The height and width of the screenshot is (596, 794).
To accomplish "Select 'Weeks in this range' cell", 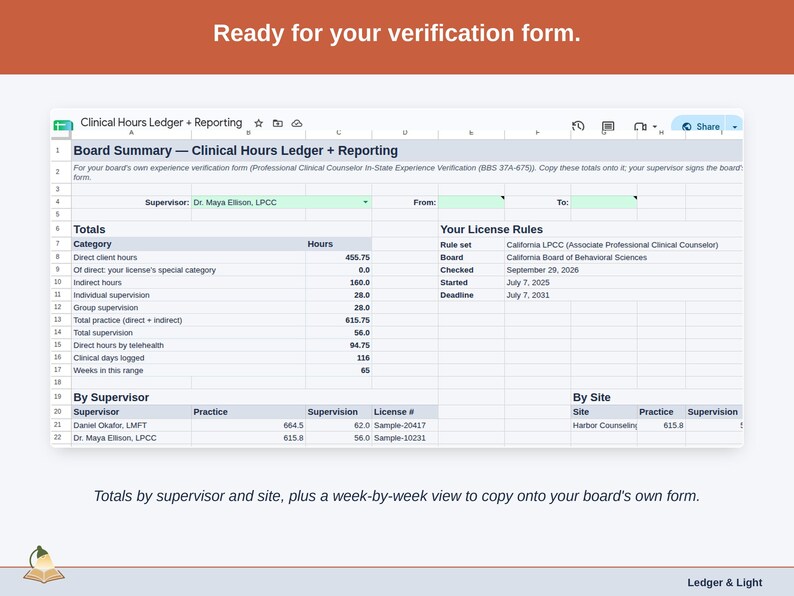I will pos(188,370).
